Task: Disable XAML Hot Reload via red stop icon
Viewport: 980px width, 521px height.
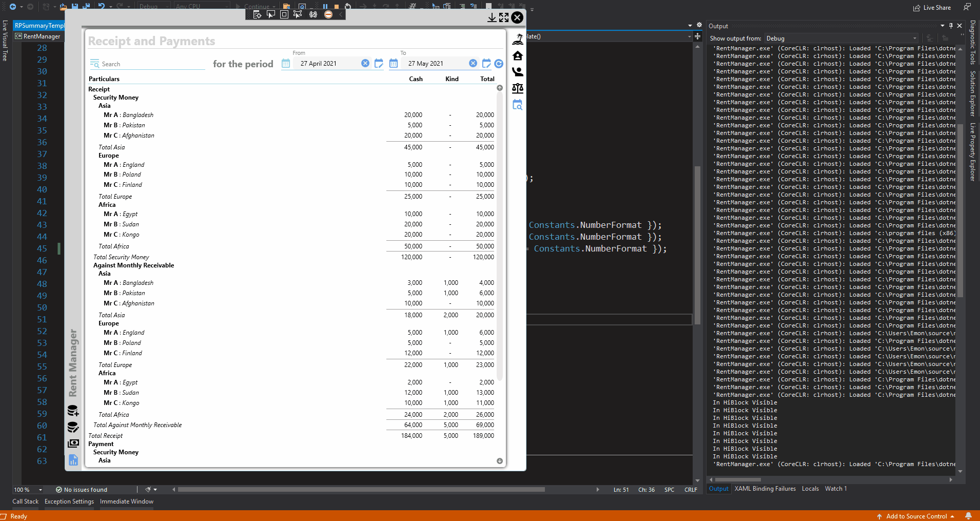Action: (x=328, y=14)
